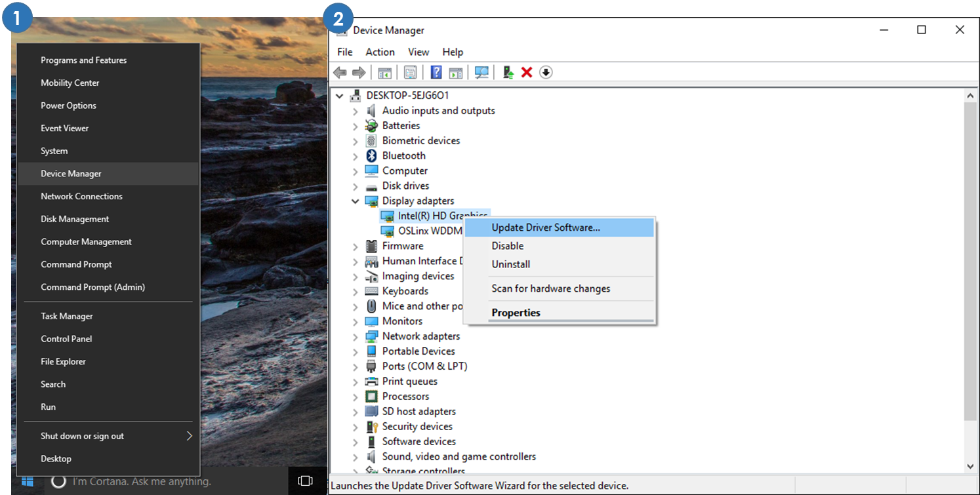Screen dimensions: 980x495
Task: Click the Task View icon on taskbar
Action: tap(305, 481)
